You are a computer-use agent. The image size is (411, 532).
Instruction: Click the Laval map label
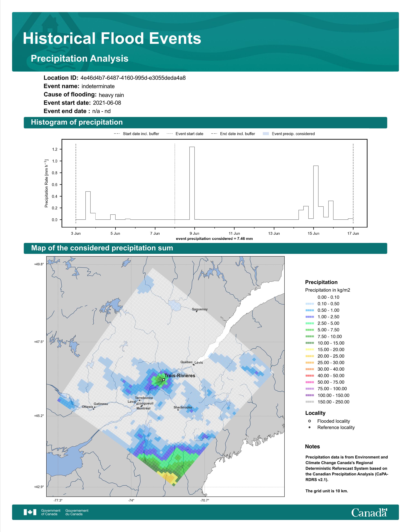(x=132, y=401)
